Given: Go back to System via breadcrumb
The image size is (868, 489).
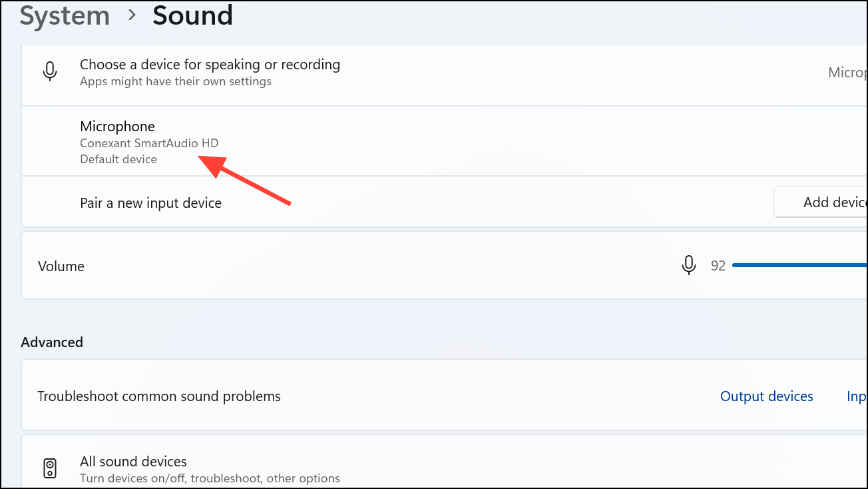Looking at the screenshot, I should pyautogui.click(x=64, y=15).
